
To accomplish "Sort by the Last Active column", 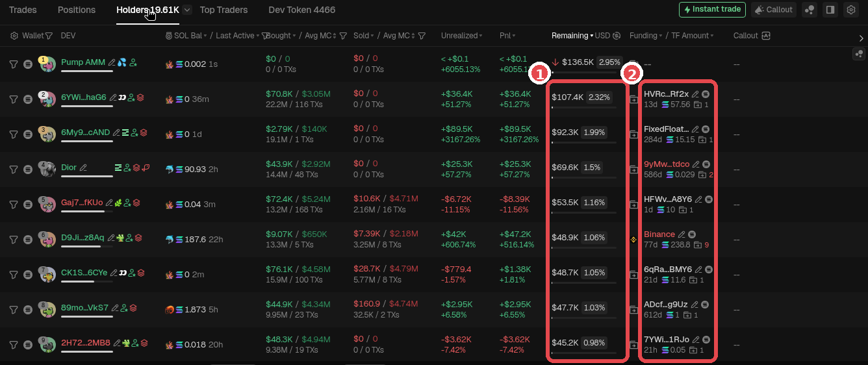I will (x=238, y=36).
